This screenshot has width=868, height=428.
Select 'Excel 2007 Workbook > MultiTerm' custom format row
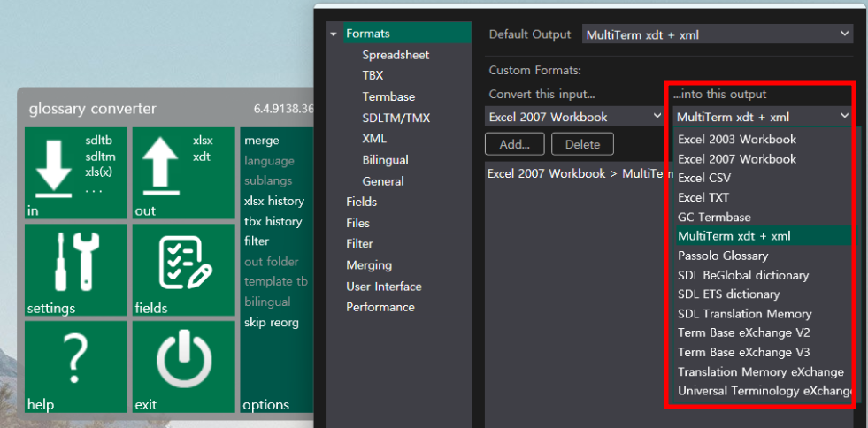coord(579,173)
